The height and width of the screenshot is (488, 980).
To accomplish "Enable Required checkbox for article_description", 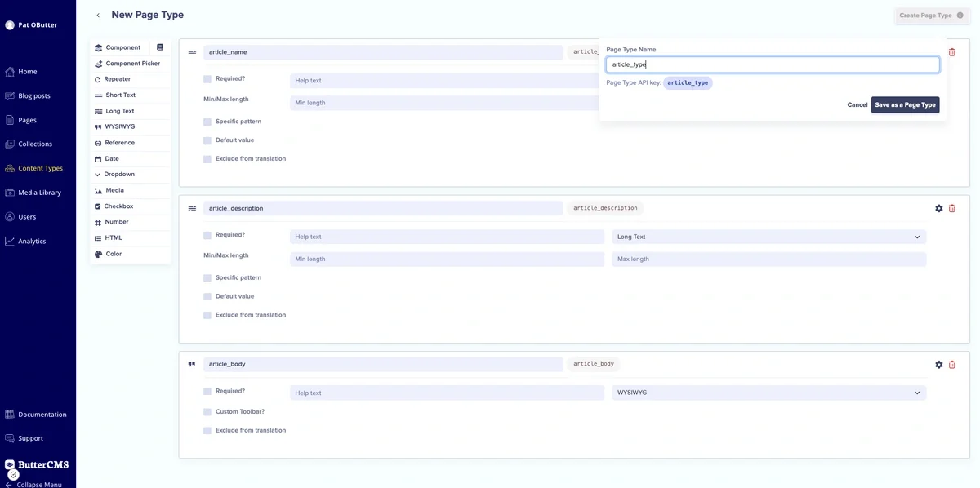I will point(207,236).
